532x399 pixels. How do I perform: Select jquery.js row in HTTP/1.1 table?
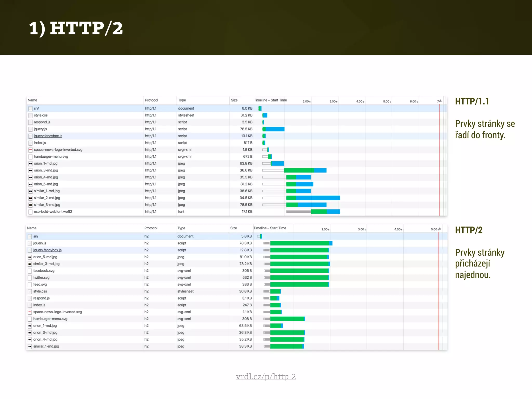click(x=236, y=129)
